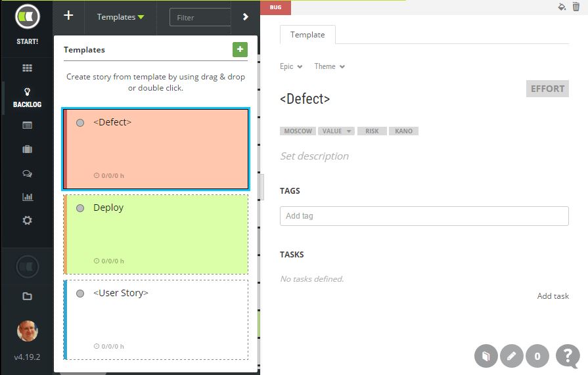This screenshot has width=588, height=375.
Task: Click the <Defect> story title
Action: (305, 99)
